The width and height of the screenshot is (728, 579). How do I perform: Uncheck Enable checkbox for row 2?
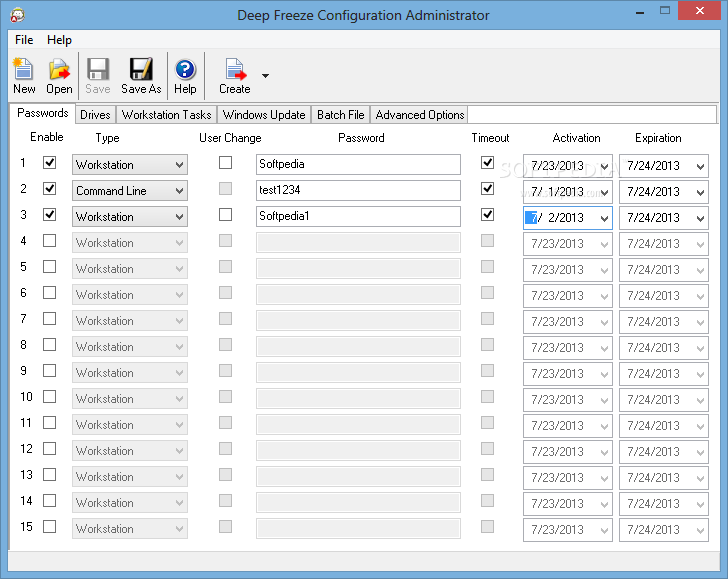tap(49, 189)
